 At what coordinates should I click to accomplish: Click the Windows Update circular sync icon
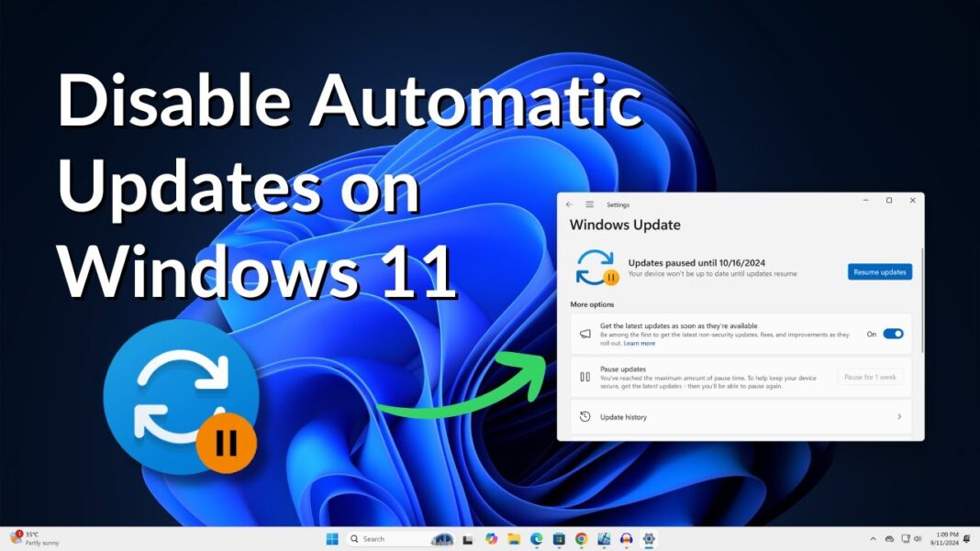tap(596, 266)
